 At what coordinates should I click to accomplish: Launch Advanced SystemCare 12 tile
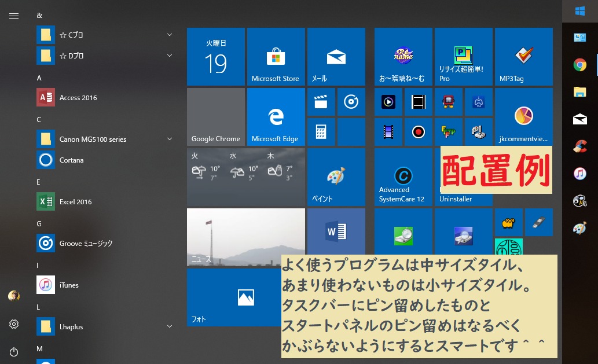coord(403,177)
